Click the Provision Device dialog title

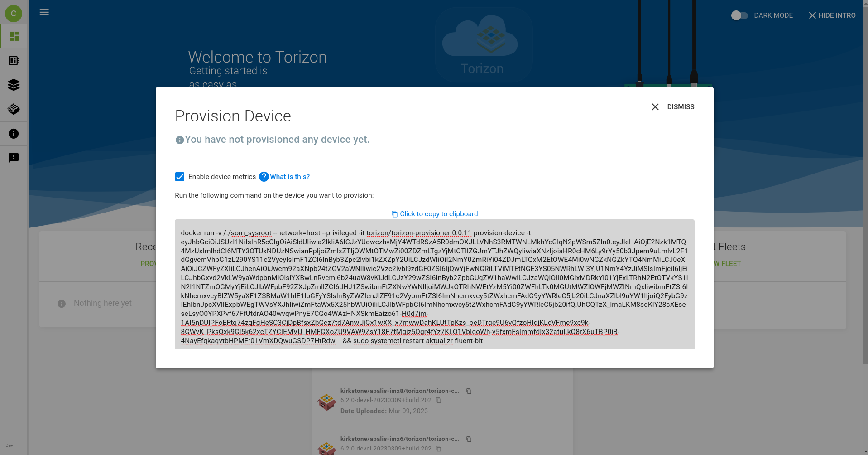coord(233,116)
